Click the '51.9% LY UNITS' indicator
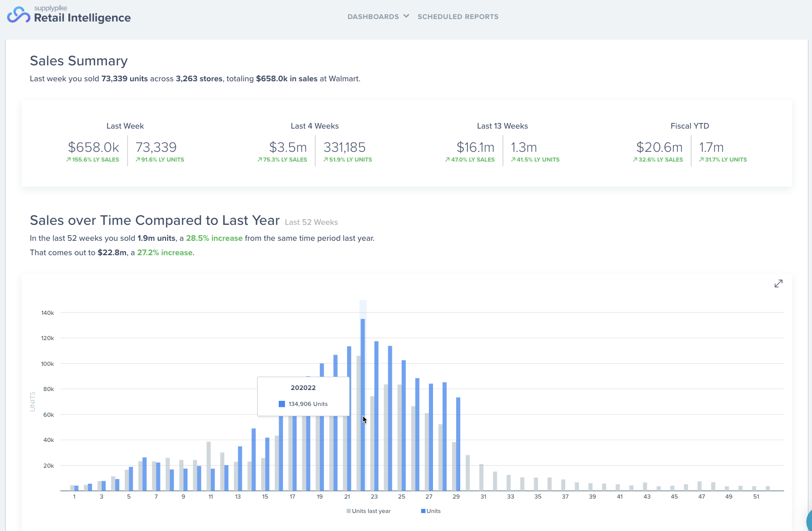 (348, 160)
